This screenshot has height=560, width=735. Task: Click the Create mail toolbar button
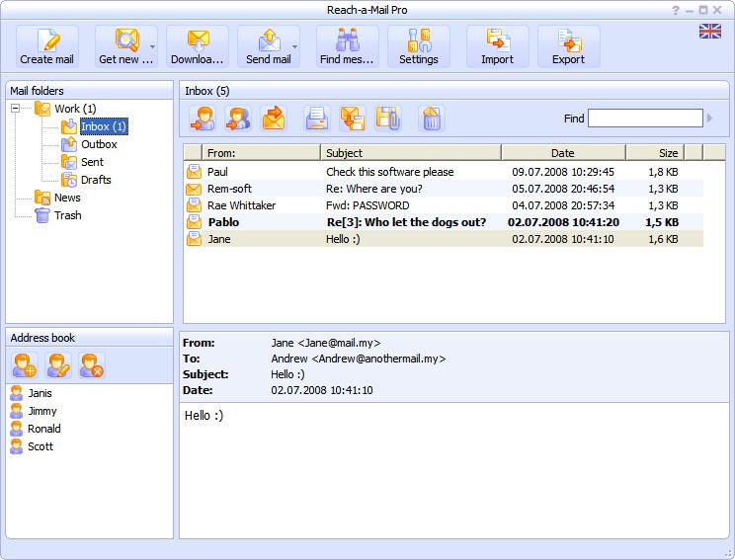(46, 46)
